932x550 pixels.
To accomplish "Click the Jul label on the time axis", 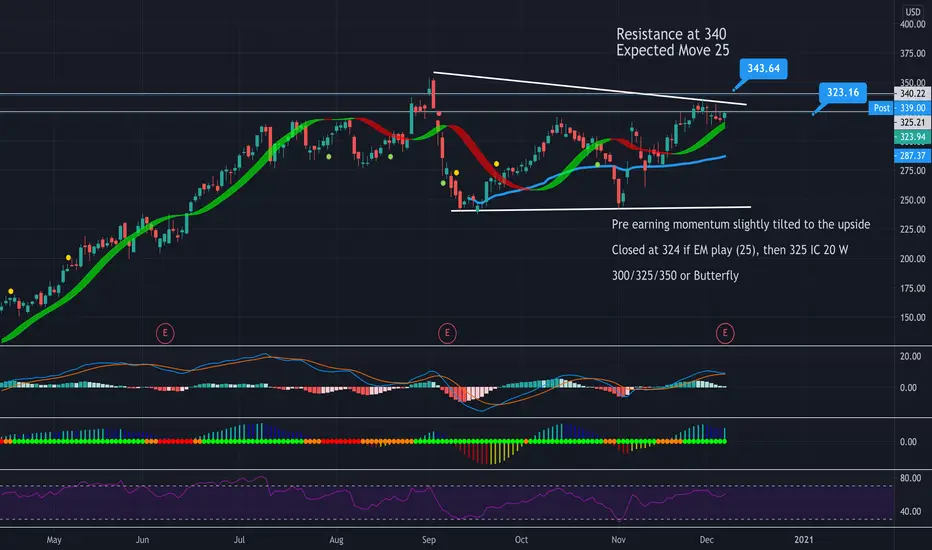I will 239,540.
